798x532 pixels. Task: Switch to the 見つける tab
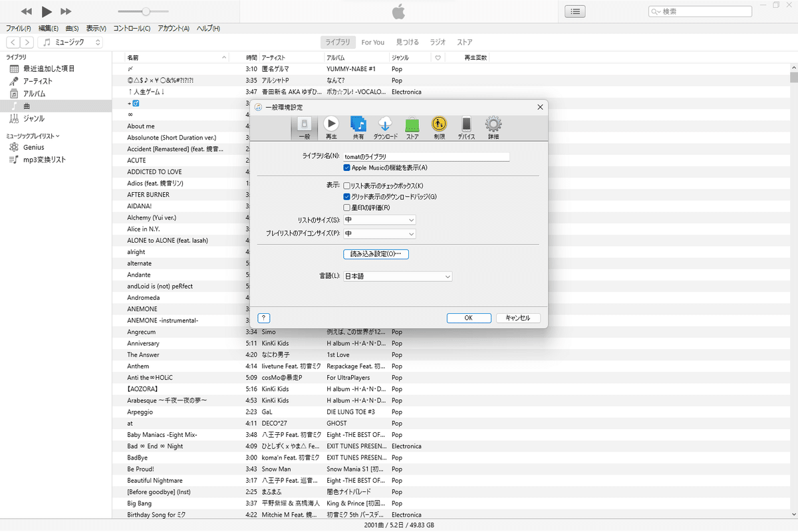click(x=408, y=43)
